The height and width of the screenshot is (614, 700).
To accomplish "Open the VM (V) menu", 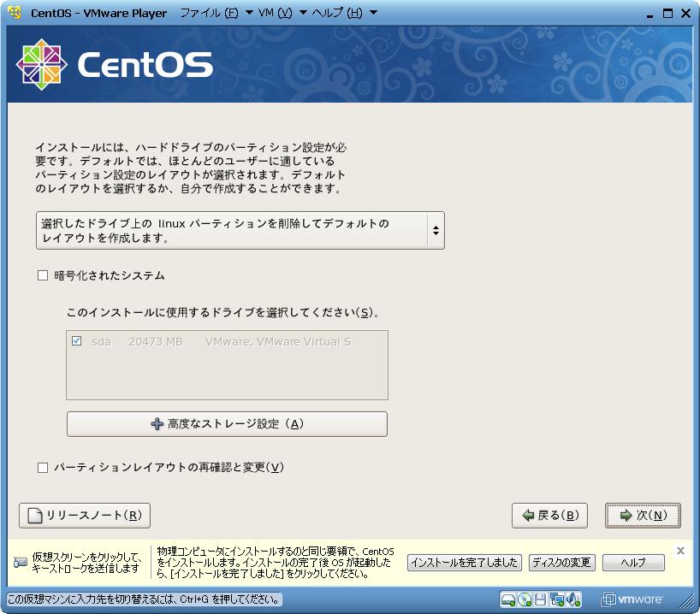I will (x=275, y=14).
